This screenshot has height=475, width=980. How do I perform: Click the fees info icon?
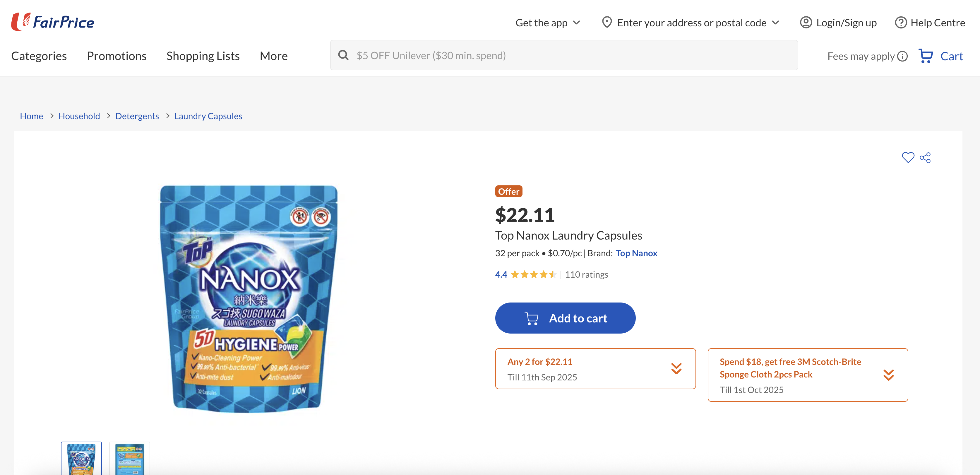tap(902, 56)
